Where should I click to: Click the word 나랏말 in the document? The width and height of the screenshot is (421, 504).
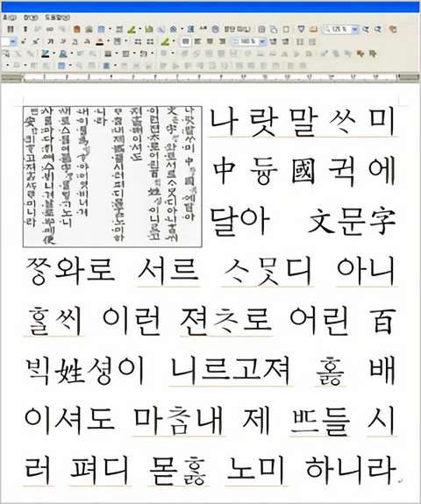tap(264, 123)
